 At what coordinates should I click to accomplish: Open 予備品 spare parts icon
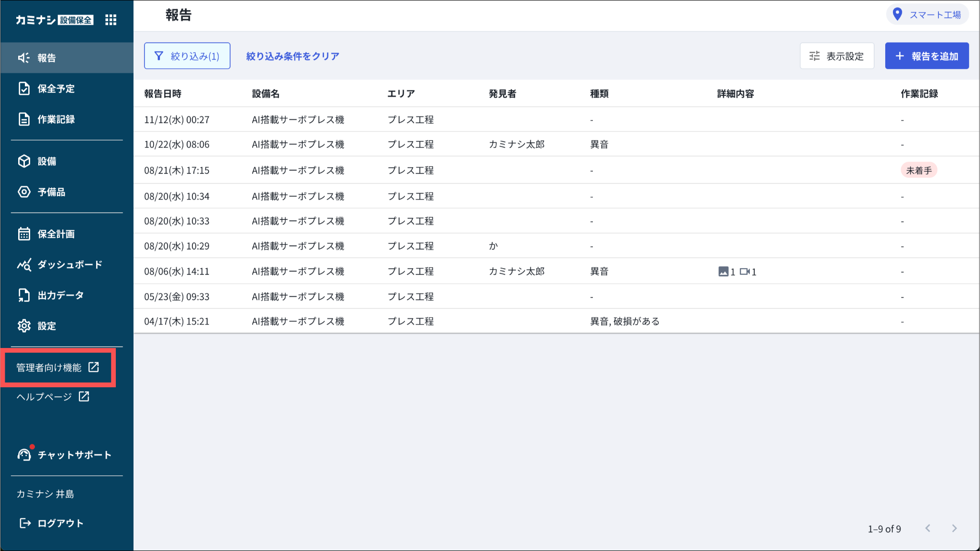pos(24,192)
